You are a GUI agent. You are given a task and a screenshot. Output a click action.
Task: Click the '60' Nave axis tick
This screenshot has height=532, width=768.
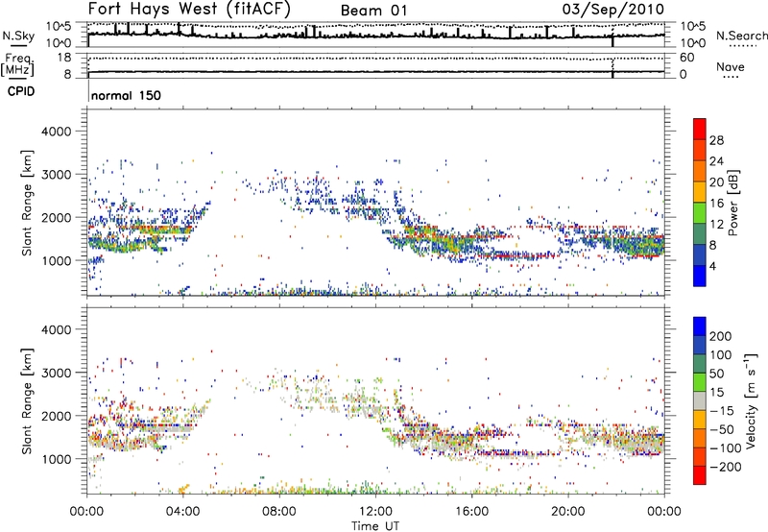pyautogui.click(x=686, y=58)
